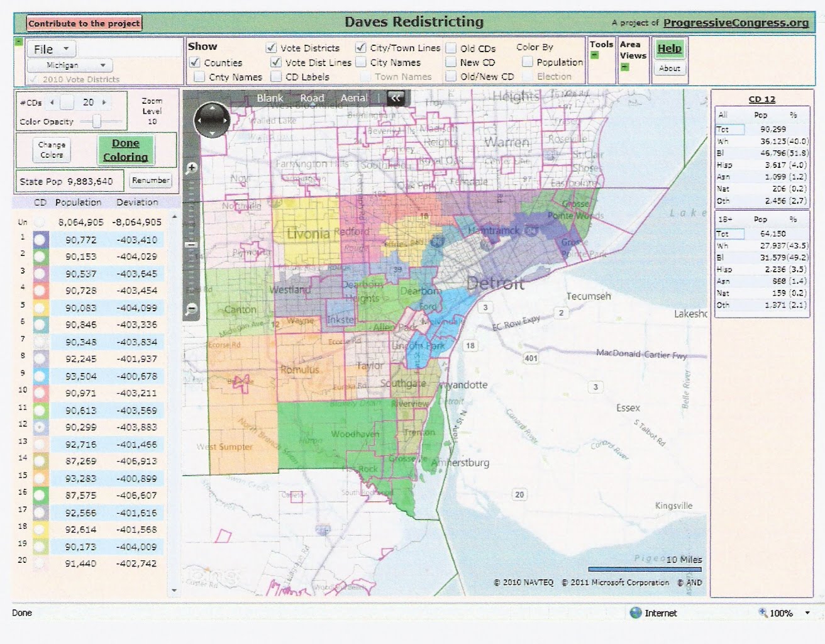Enable the CD Labels checkbox
825x644 pixels.
pyautogui.click(x=276, y=77)
